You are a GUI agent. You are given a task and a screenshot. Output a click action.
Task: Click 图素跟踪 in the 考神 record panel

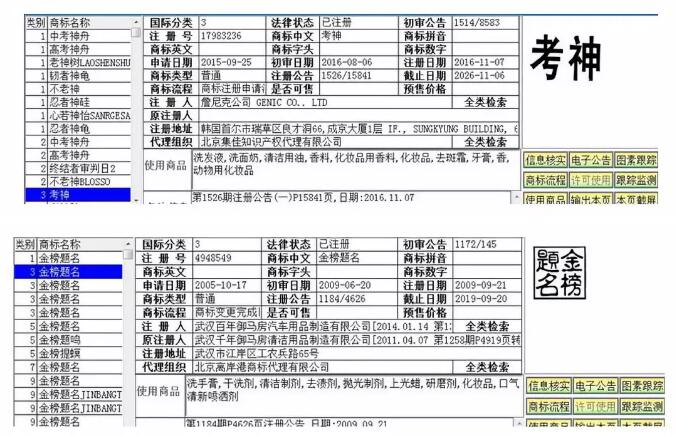click(636, 160)
